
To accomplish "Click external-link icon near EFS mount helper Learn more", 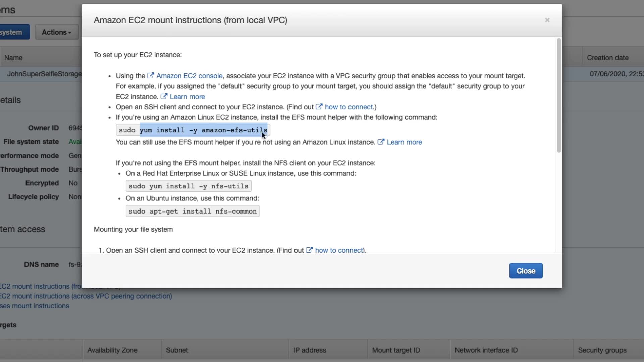I will pos(381,142).
